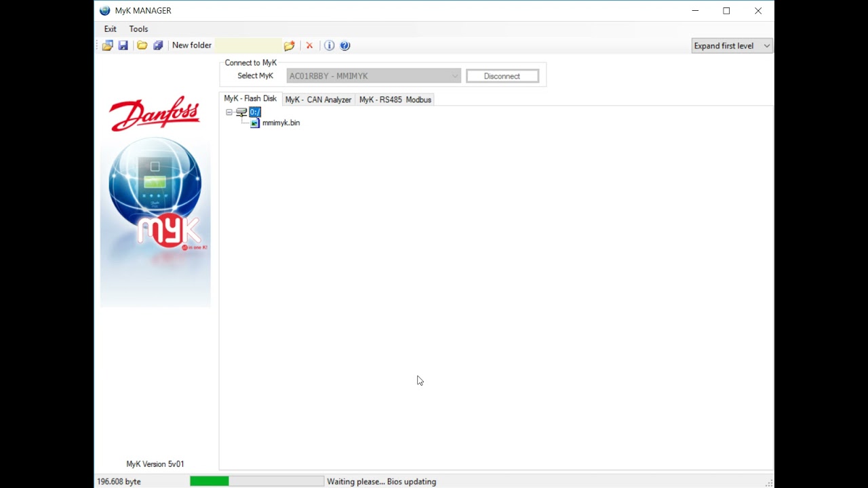Switch to the MyK - CAN Analyzer tab
This screenshot has height=488, width=868.
(318, 100)
